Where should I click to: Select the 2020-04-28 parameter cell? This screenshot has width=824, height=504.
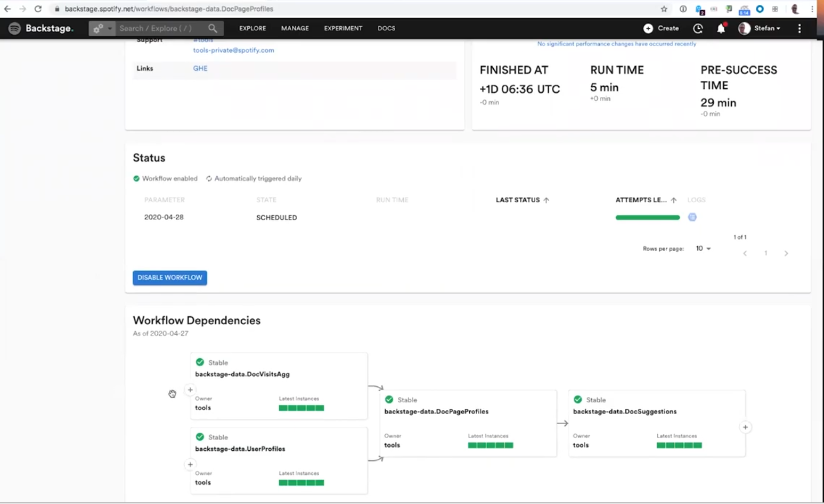pyautogui.click(x=164, y=217)
